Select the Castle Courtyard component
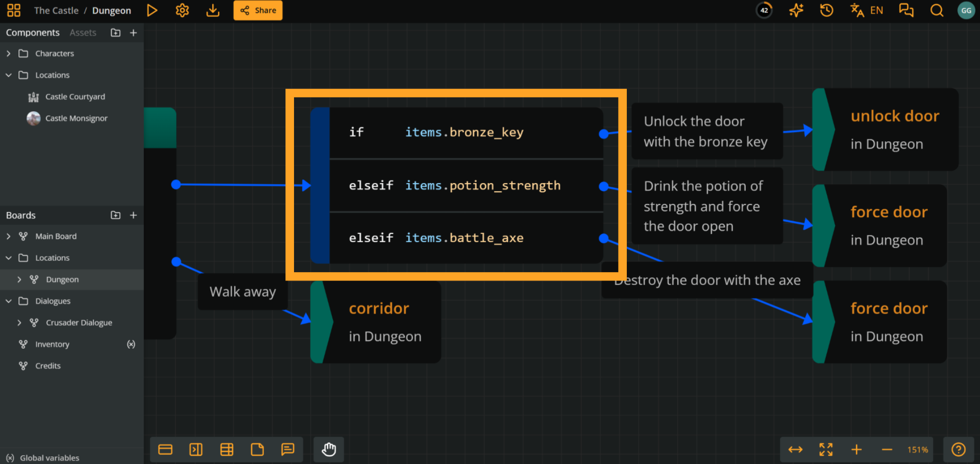Viewport: 980px width, 464px height. 75,97
